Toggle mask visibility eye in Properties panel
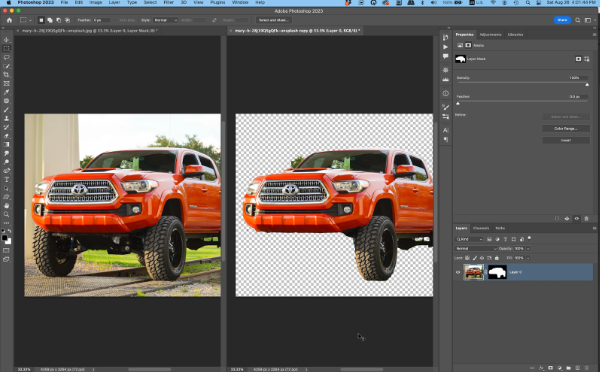The height and width of the screenshot is (372, 600). tap(577, 219)
